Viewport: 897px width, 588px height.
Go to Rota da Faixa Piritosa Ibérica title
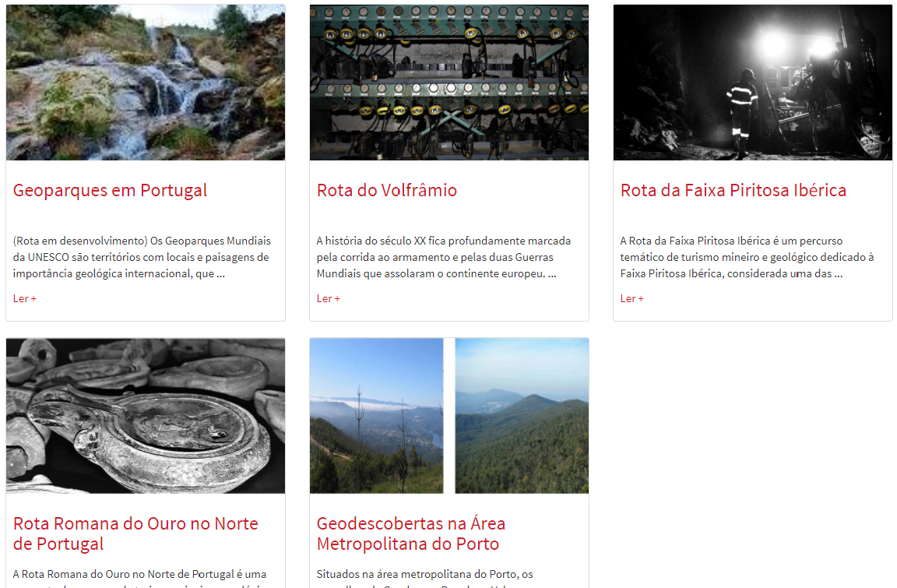coord(733,191)
